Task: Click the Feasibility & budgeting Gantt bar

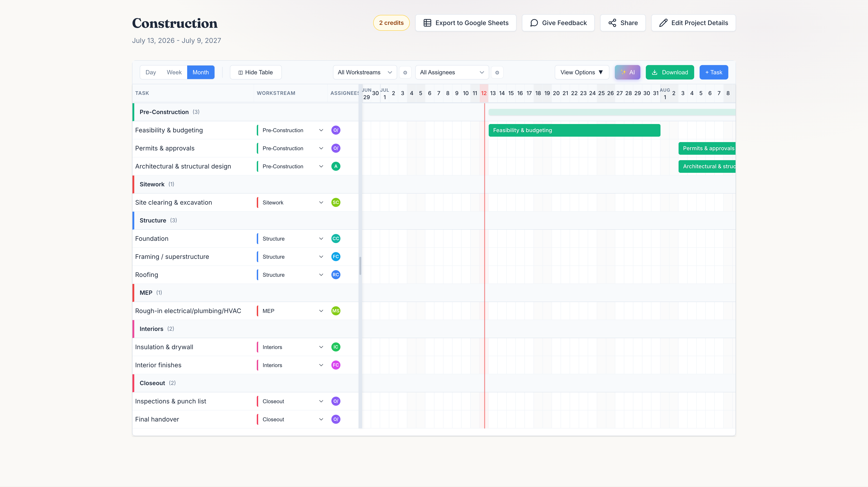Action: coord(574,130)
